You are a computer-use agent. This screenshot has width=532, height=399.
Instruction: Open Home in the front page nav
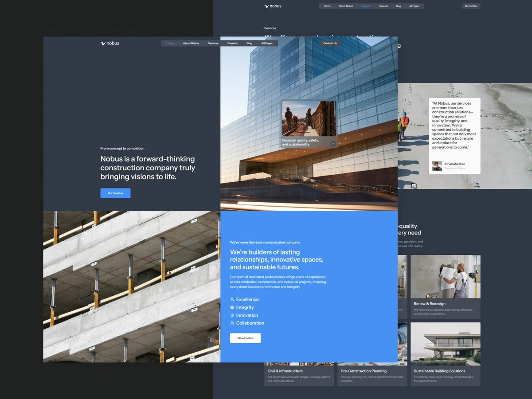(x=170, y=43)
